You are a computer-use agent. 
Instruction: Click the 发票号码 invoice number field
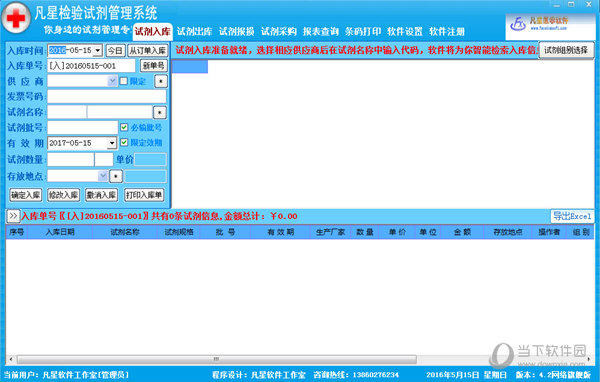(x=107, y=96)
